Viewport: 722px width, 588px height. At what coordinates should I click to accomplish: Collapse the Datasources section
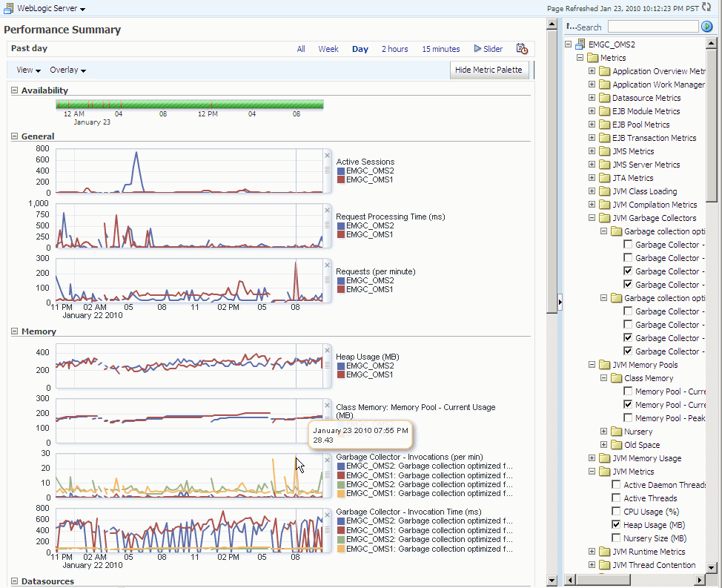14,581
